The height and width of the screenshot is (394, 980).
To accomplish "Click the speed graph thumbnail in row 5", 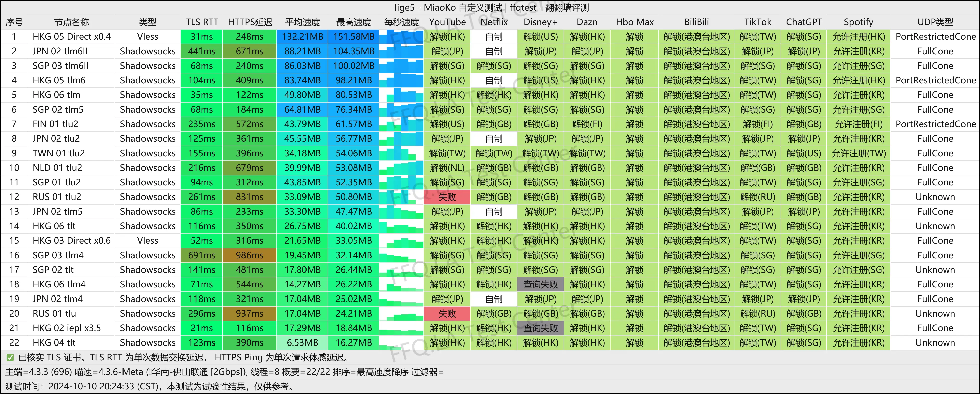I will click(x=401, y=95).
